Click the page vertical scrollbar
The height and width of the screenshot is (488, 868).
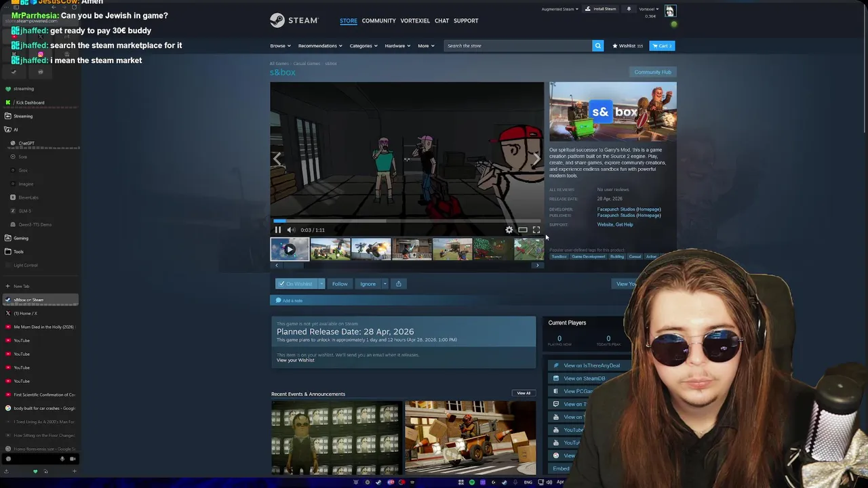coord(865,68)
